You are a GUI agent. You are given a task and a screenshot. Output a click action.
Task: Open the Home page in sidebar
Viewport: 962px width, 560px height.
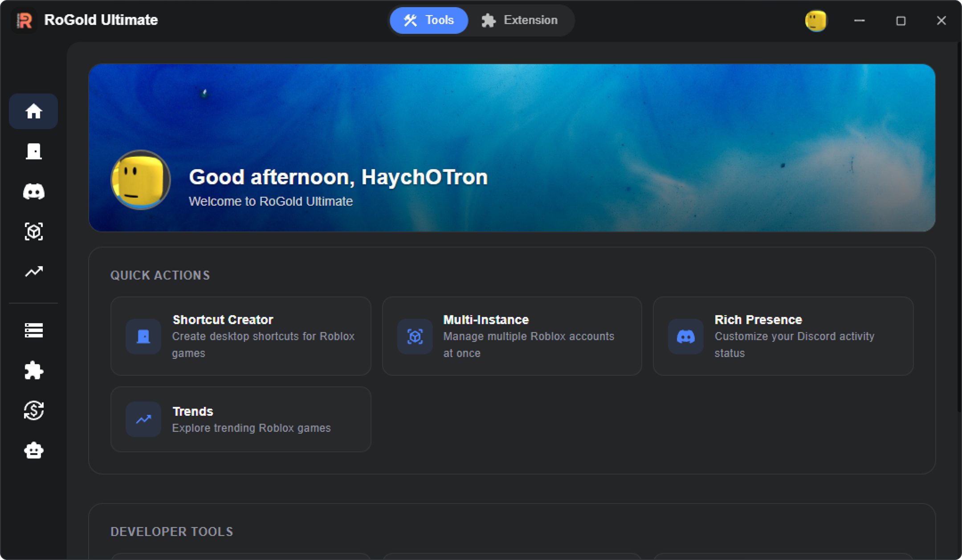(33, 111)
